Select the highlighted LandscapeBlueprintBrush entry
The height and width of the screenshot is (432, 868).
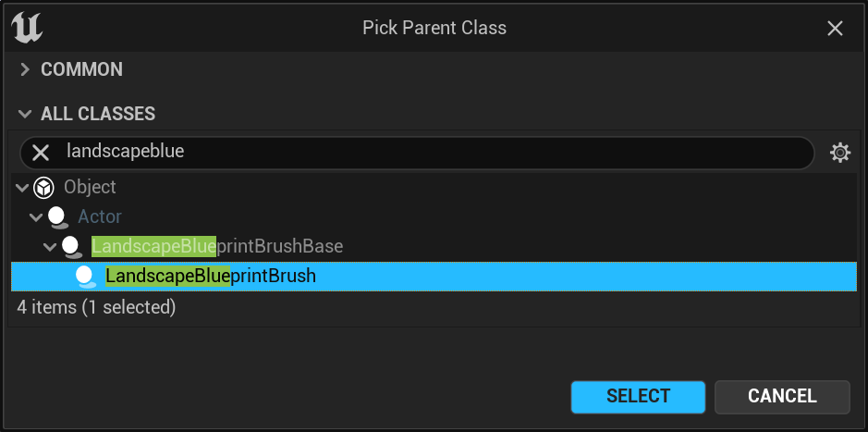pyautogui.click(x=434, y=276)
